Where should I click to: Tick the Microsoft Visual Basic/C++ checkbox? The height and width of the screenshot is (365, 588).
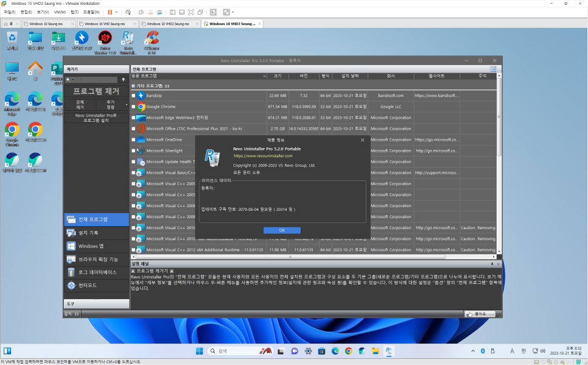[x=133, y=172]
